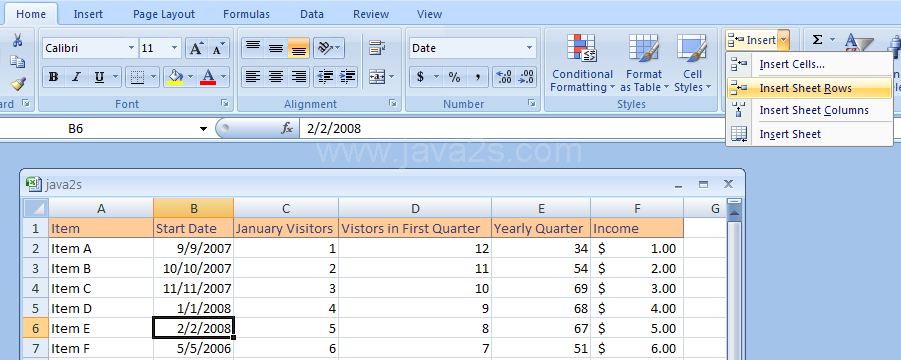Open the font name Calibri dropdown

tap(132, 48)
